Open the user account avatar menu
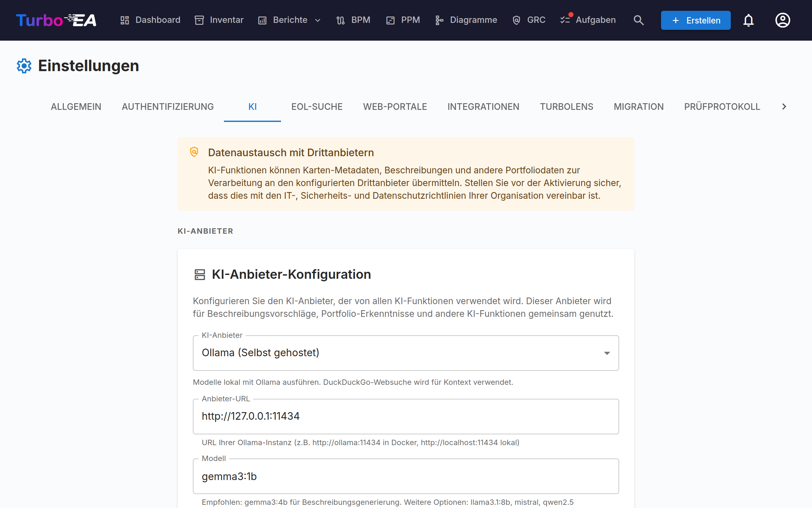812x508 pixels. (783, 20)
